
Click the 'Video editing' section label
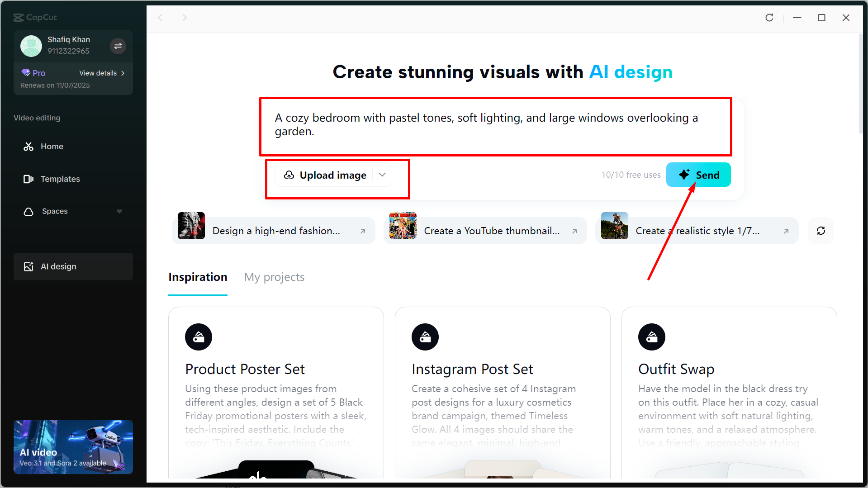[37, 118]
